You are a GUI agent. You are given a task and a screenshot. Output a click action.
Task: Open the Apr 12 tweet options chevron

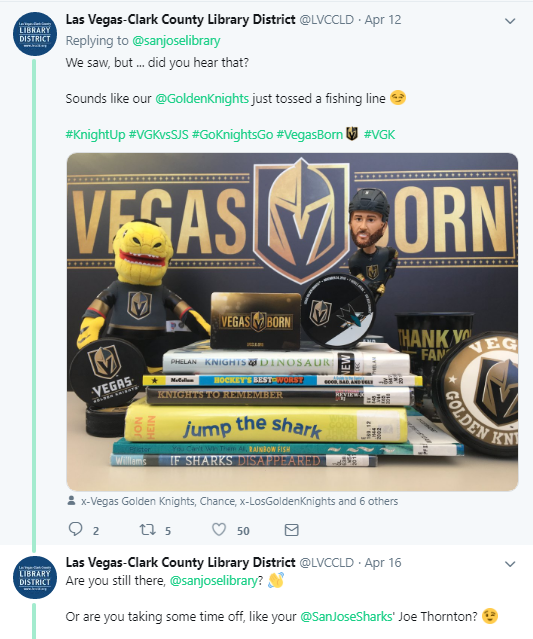click(x=510, y=21)
